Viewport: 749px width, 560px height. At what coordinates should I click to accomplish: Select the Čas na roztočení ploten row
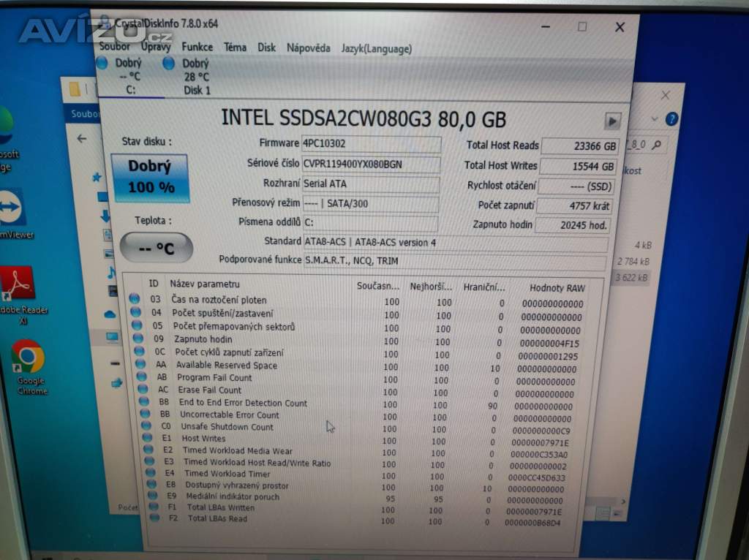pos(356,302)
